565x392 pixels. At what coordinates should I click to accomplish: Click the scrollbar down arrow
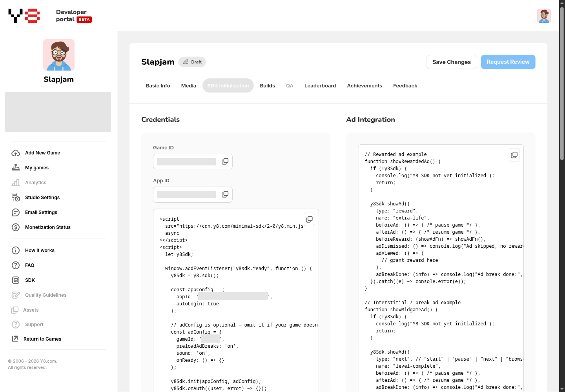point(562,388)
